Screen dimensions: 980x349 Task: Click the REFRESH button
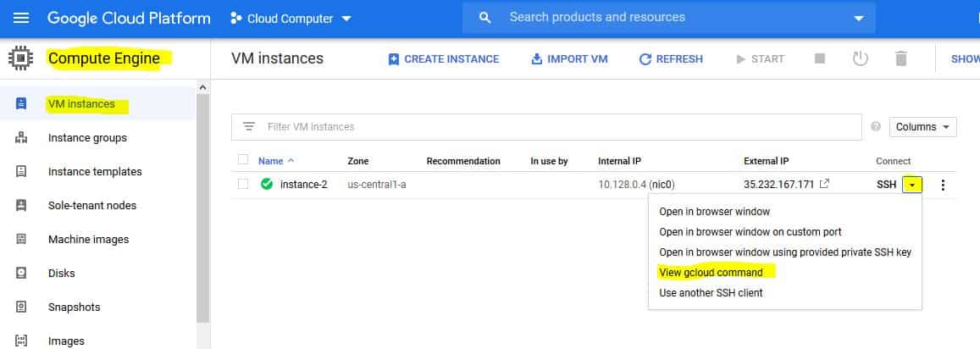tap(671, 58)
